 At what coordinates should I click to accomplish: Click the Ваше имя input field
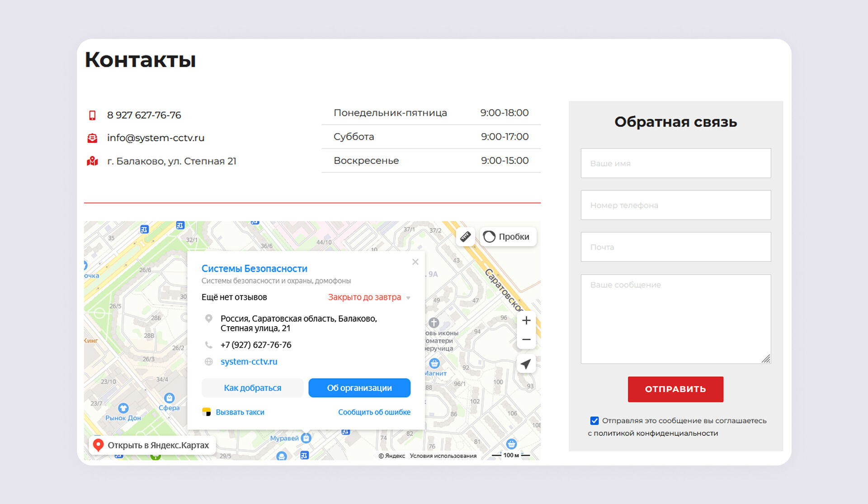click(675, 163)
